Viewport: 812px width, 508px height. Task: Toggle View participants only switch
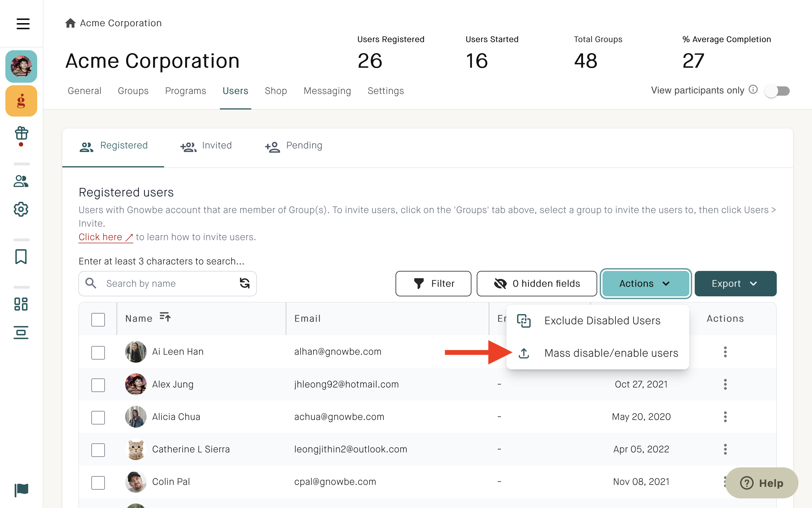777,91
